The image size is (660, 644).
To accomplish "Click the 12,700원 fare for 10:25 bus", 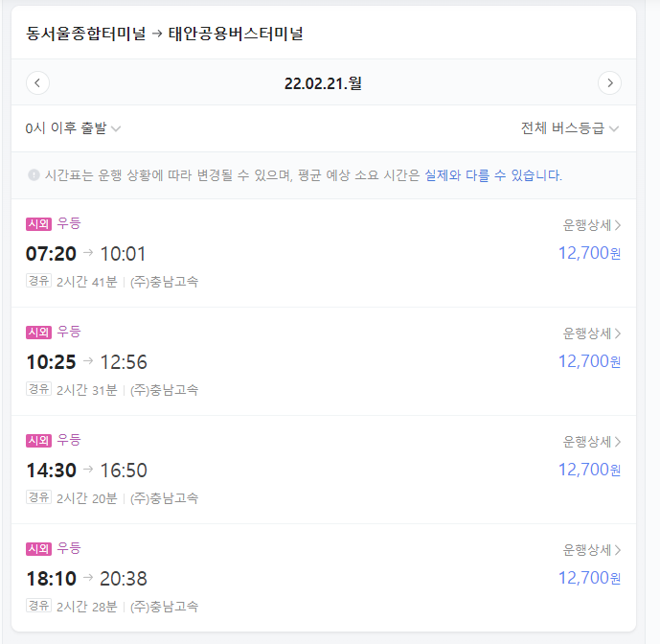I will point(589,361).
